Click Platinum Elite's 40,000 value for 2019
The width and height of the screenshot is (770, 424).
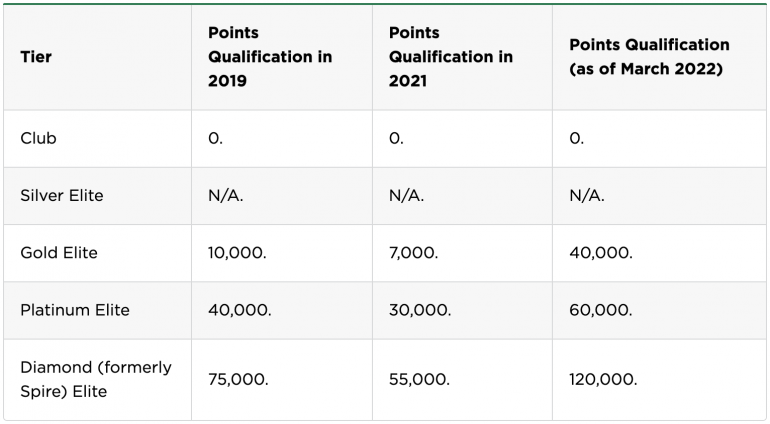tap(239, 310)
